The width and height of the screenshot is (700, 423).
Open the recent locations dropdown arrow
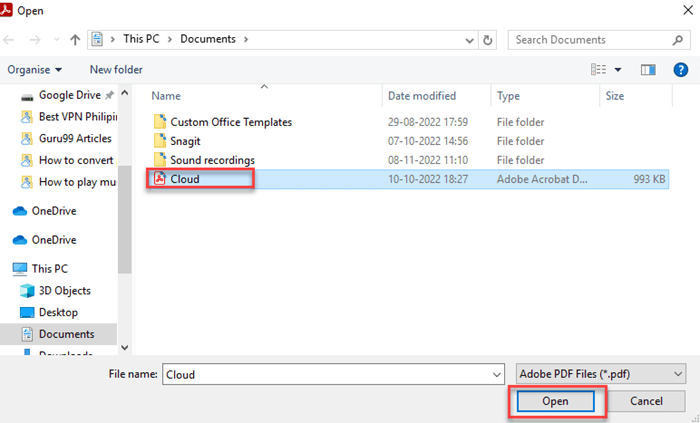[x=57, y=40]
